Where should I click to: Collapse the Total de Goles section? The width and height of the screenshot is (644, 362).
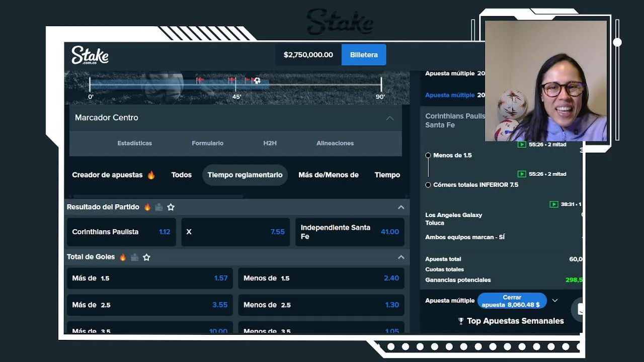(401, 257)
